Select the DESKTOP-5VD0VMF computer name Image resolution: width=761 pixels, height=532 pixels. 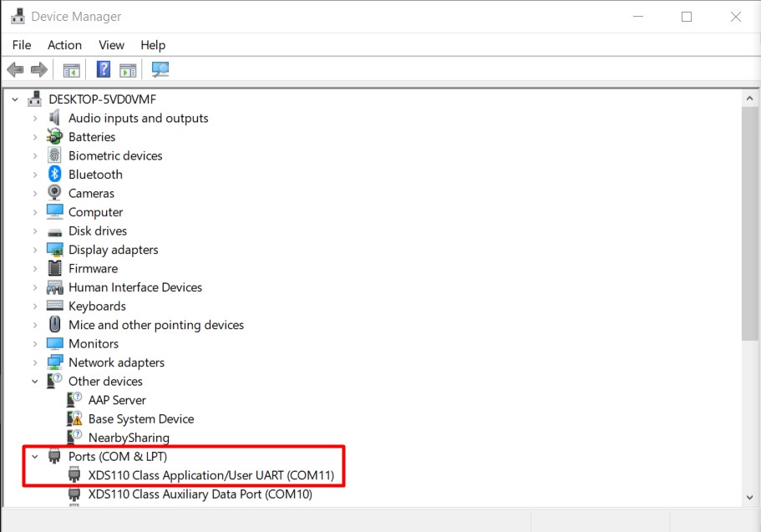click(x=103, y=99)
